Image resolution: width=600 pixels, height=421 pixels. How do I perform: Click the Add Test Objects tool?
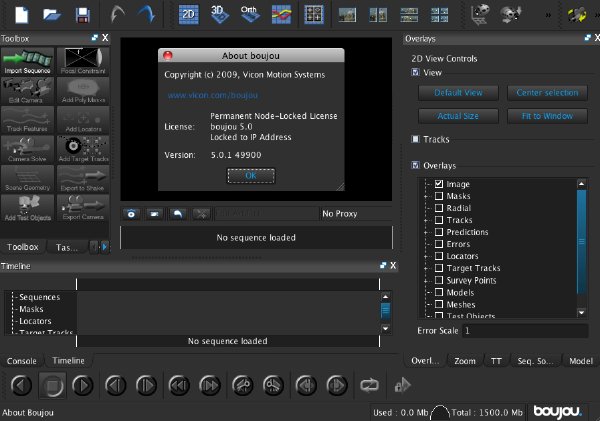(27, 208)
